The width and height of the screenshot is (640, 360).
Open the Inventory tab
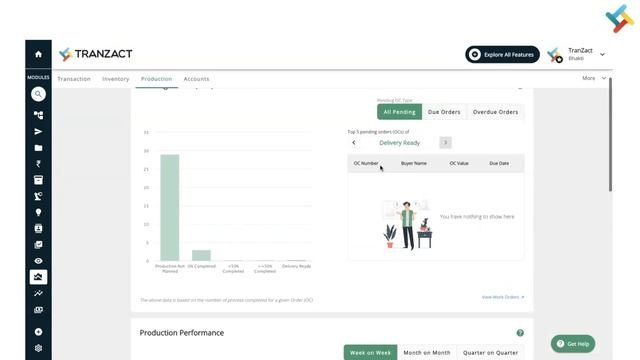pyautogui.click(x=116, y=79)
